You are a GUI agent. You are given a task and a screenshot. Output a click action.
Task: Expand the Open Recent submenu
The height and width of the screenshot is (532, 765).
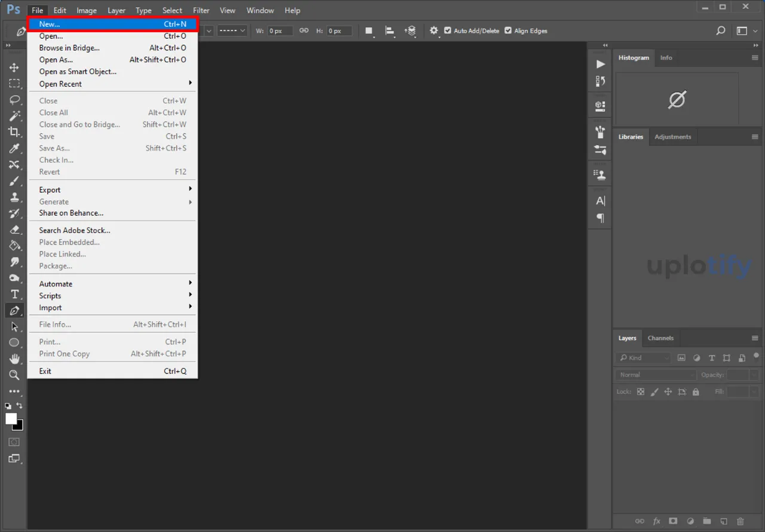coord(112,84)
